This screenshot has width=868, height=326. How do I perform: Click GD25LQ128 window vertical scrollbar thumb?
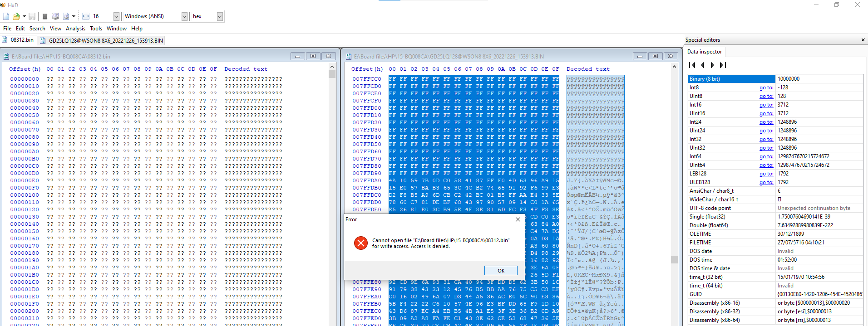tap(674, 259)
